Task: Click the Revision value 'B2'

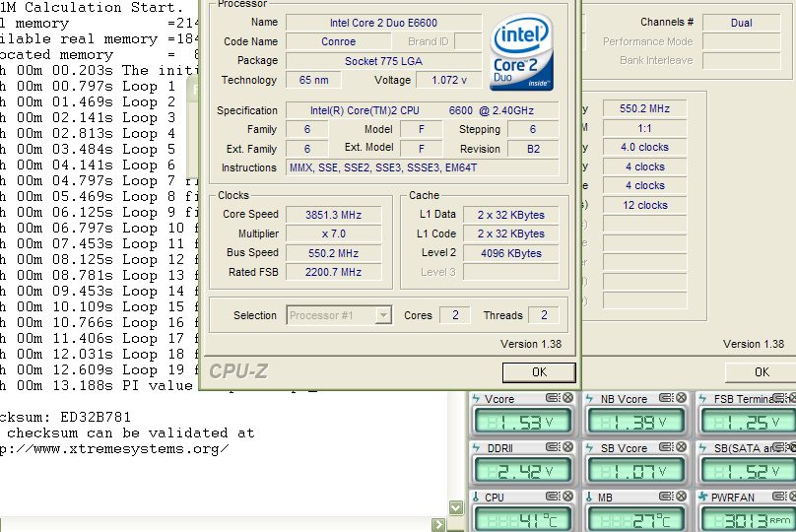Action: tap(533, 149)
